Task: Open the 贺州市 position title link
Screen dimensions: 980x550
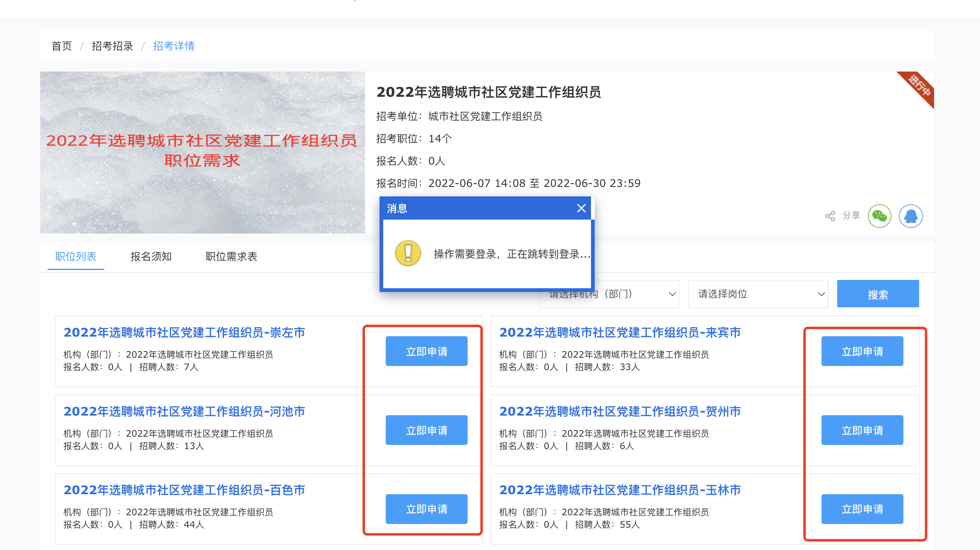Action: tap(620, 411)
